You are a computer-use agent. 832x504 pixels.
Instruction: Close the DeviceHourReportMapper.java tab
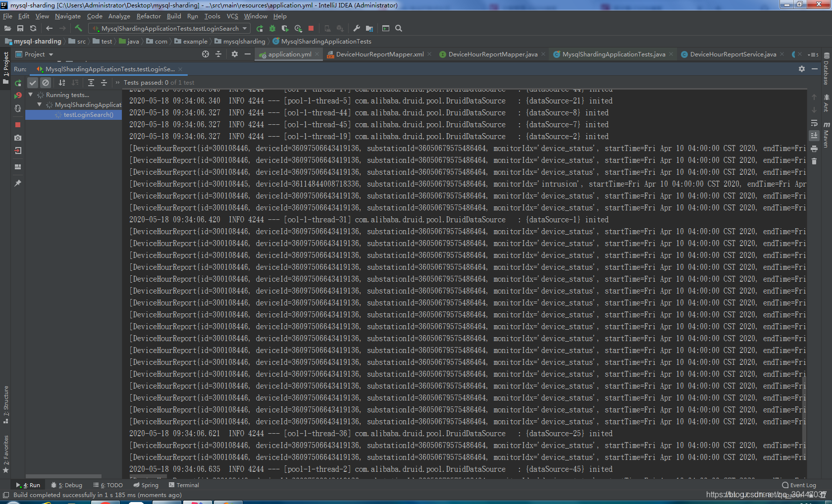(543, 54)
